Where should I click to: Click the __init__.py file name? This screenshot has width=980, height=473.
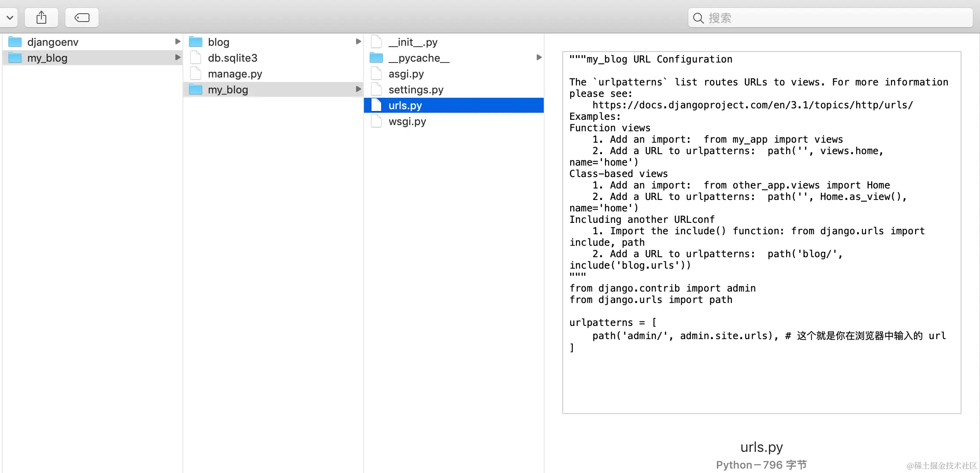[x=413, y=42]
